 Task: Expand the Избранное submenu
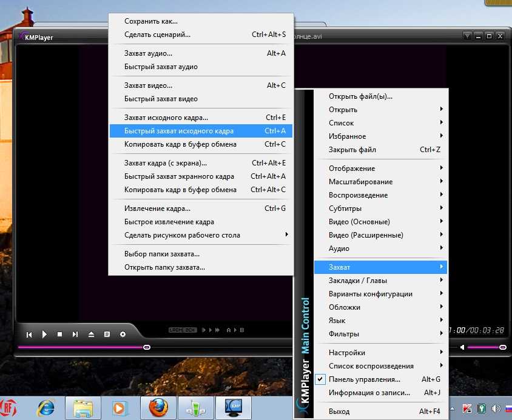point(381,136)
